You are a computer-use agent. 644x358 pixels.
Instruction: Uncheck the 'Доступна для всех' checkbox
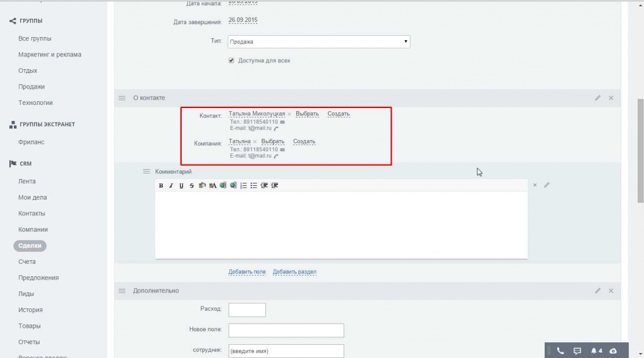231,60
